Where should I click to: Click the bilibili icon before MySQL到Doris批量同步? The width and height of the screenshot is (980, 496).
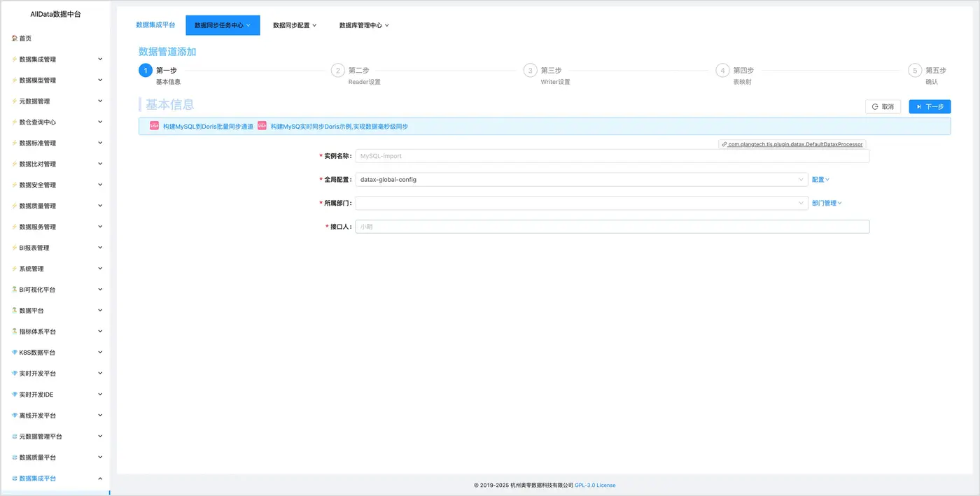(x=155, y=126)
